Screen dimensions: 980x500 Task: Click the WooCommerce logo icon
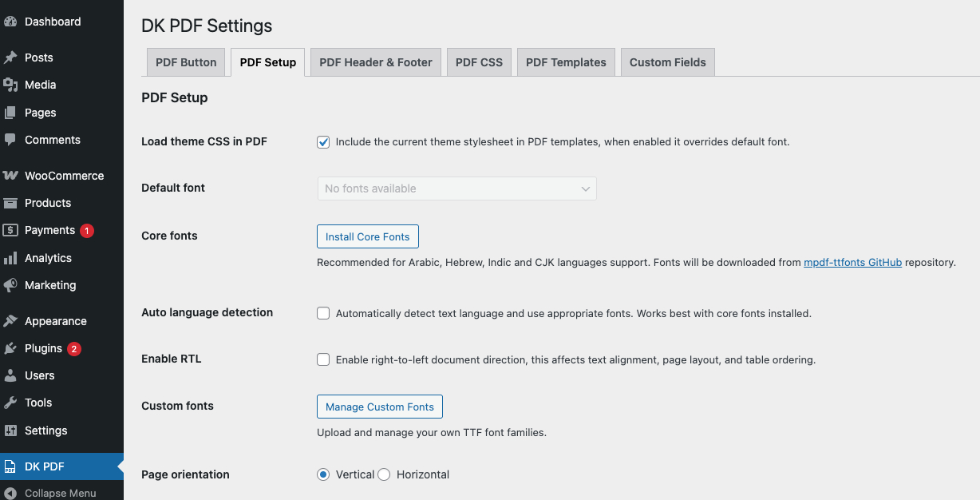pyautogui.click(x=10, y=176)
